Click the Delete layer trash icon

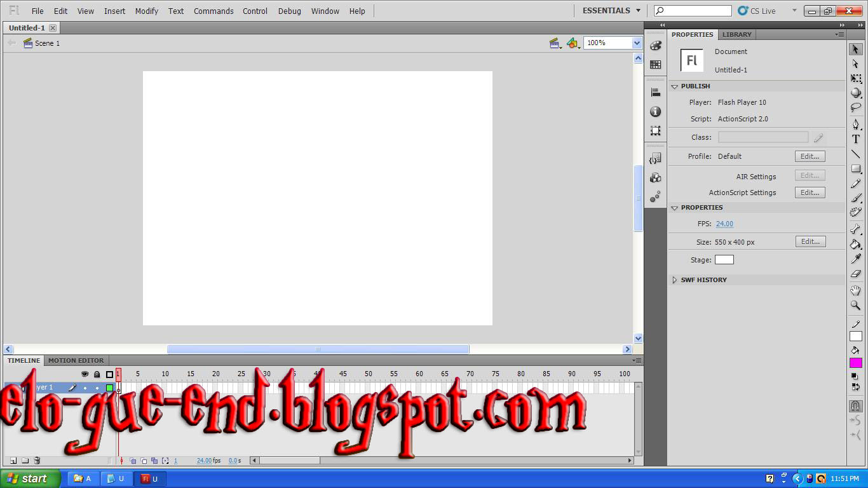point(37,461)
